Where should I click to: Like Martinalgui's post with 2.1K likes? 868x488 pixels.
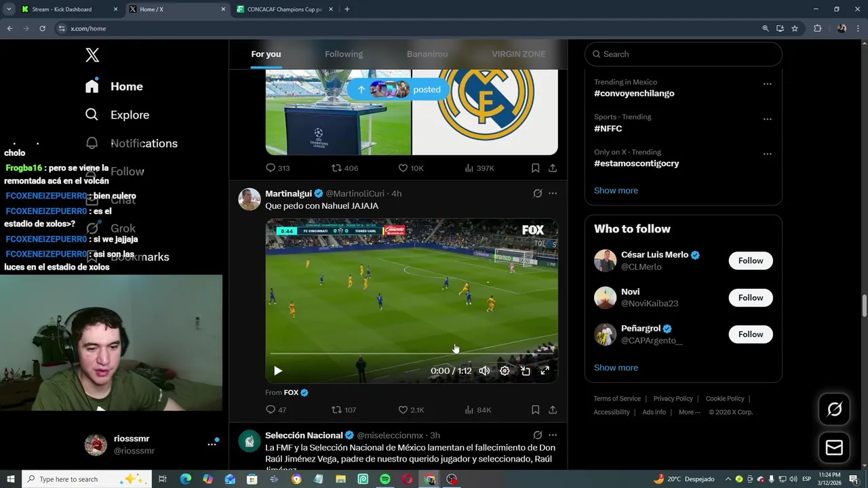click(x=411, y=410)
